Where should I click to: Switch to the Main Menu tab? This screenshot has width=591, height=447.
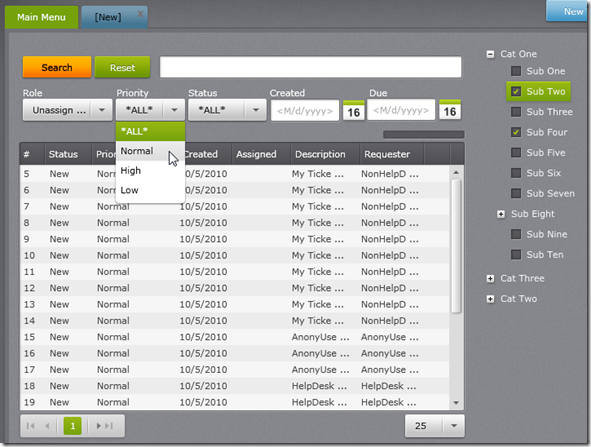point(41,17)
